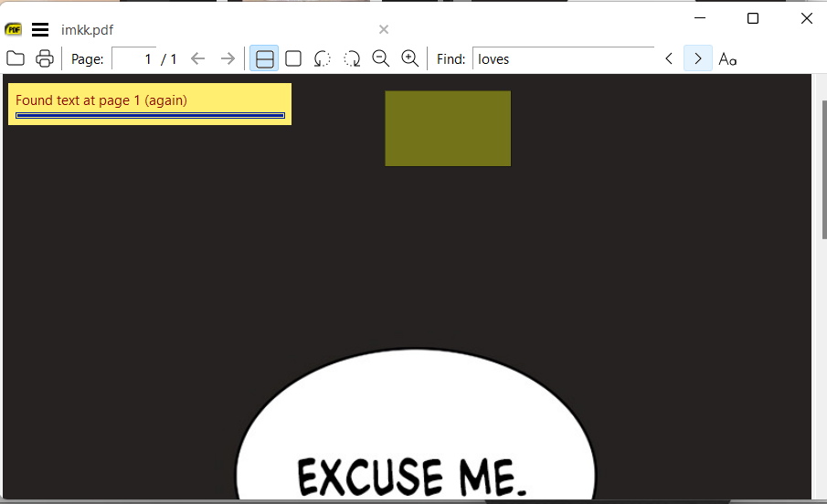Minimize the window

point(700,18)
